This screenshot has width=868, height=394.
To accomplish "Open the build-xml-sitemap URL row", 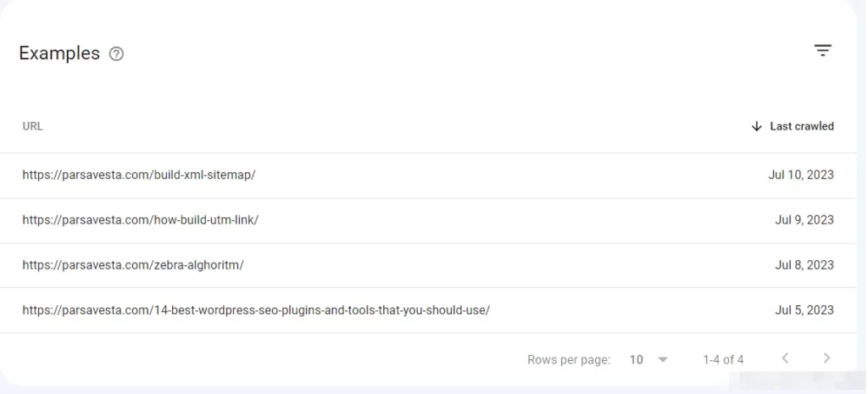I will (428, 175).
